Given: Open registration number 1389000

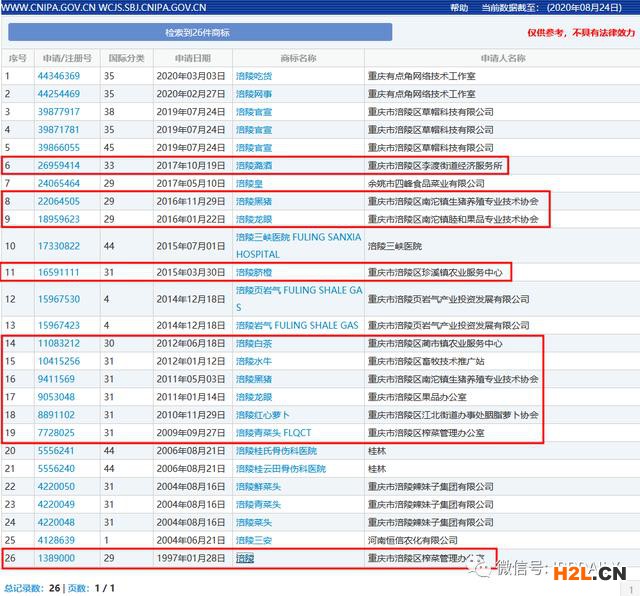Looking at the screenshot, I should pos(56,558).
